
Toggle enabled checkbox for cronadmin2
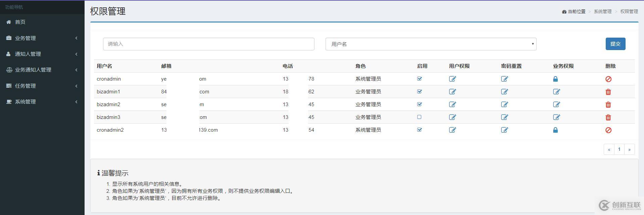pyautogui.click(x=419, y=130)
